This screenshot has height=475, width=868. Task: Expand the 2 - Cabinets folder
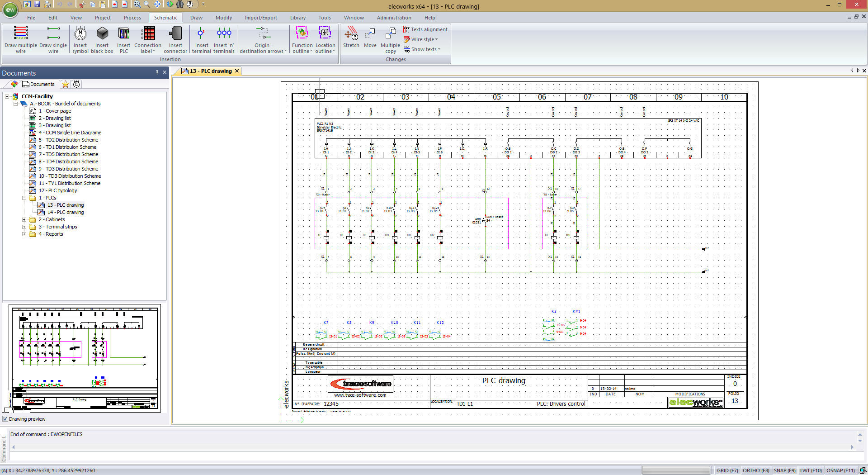tap(24, 219)
